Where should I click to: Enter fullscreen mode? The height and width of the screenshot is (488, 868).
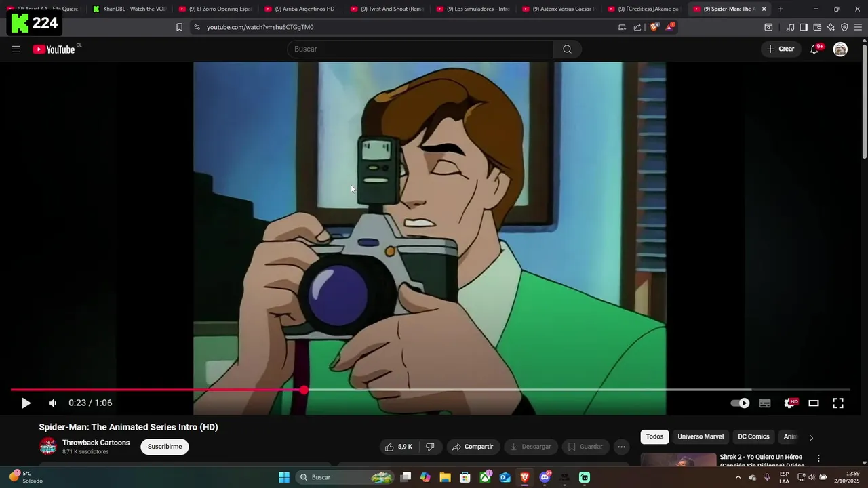click(838, 403)
